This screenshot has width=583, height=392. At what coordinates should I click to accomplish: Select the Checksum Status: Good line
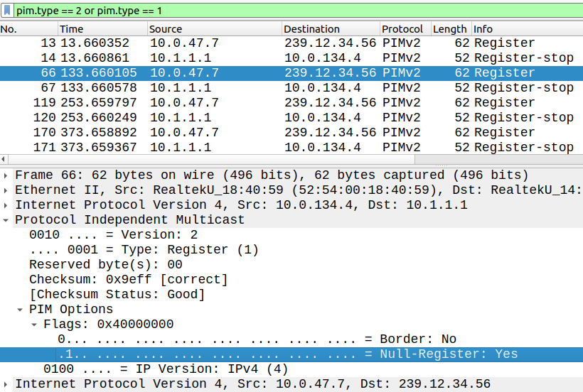tap(117, 295)
